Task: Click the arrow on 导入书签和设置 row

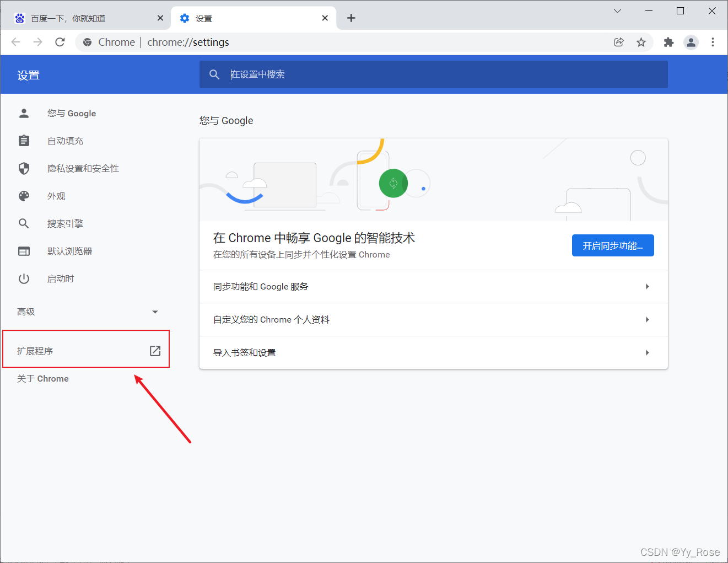Action: point(648,352)
